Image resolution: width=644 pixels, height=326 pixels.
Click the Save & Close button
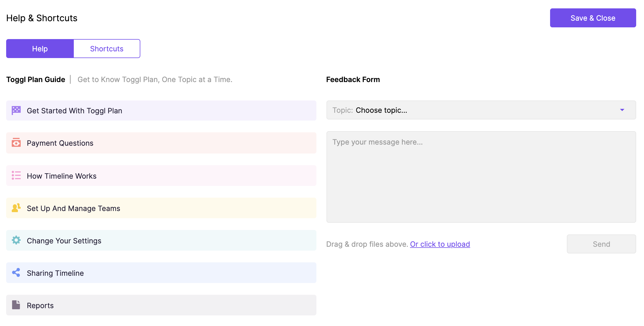click(x=593, y=18)
